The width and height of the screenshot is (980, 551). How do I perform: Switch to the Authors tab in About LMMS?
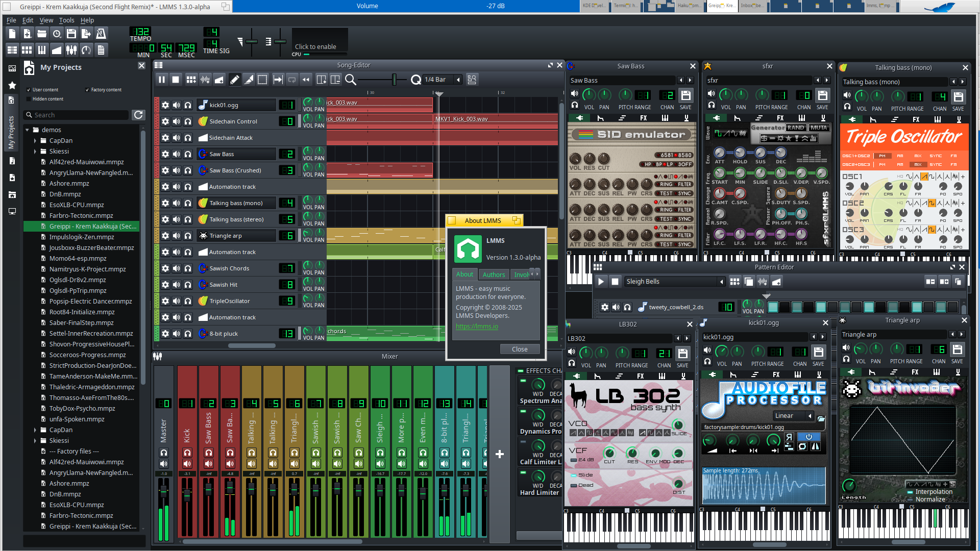(x=494, y=274)
